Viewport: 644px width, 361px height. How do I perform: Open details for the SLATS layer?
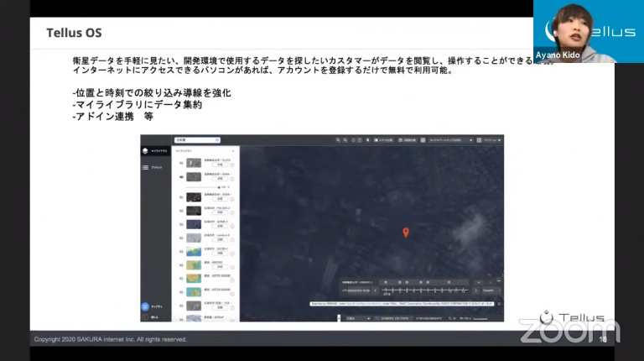point(220,165)
